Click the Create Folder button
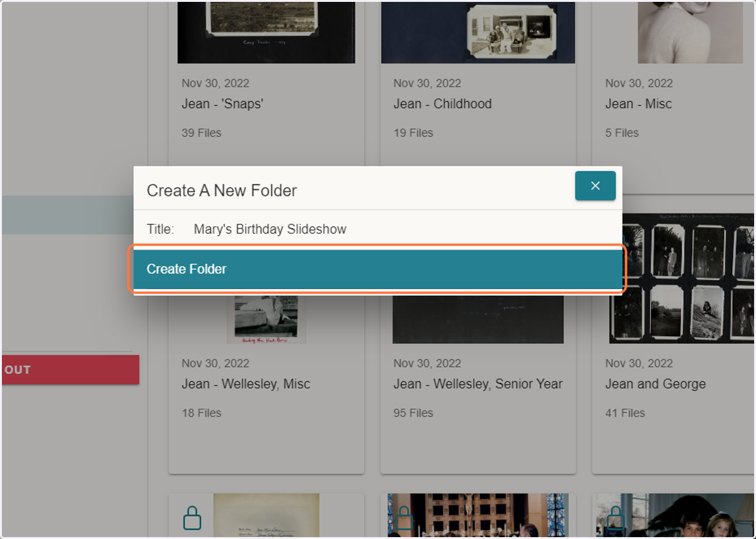The image size is (756, 539). pyautogui.click(x=377, y=269)
